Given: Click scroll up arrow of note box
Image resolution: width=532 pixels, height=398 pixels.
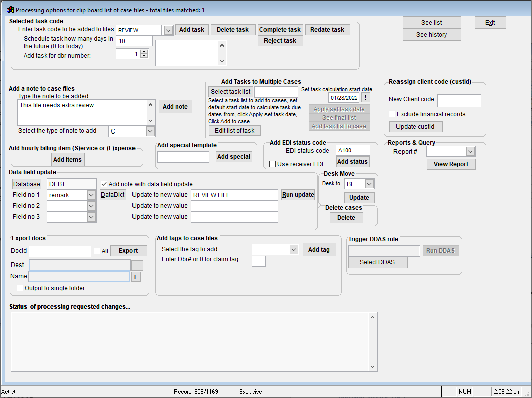Looking at the screenshot, I should coord(150,105).
